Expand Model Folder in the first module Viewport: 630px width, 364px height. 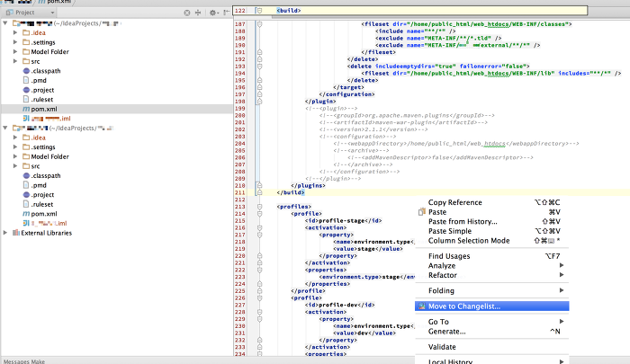click(x=15, y=52)
